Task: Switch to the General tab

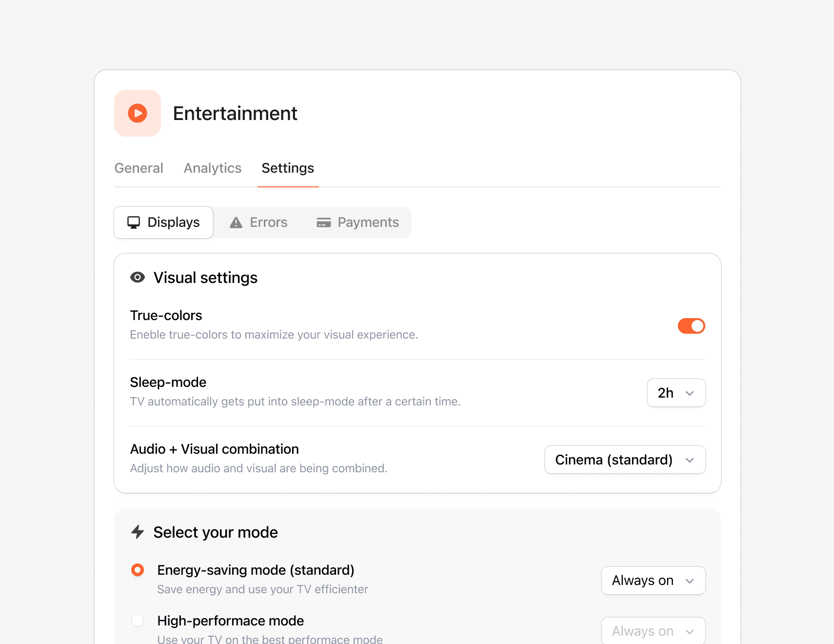Action: (139, 168)
